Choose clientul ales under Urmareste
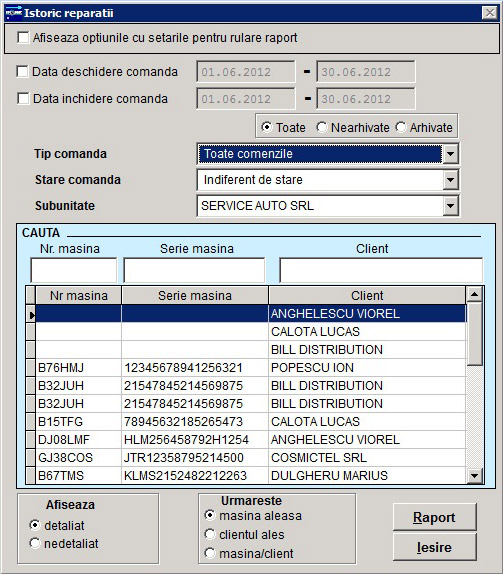The width and height of the screenshot is (503, 574). pos(210,534)
